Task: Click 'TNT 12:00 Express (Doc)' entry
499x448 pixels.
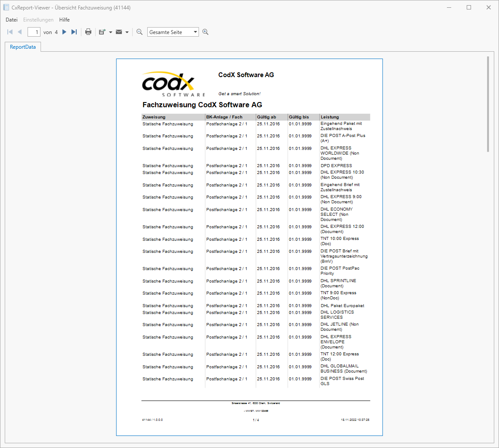Action: click(x=340, y=356)
